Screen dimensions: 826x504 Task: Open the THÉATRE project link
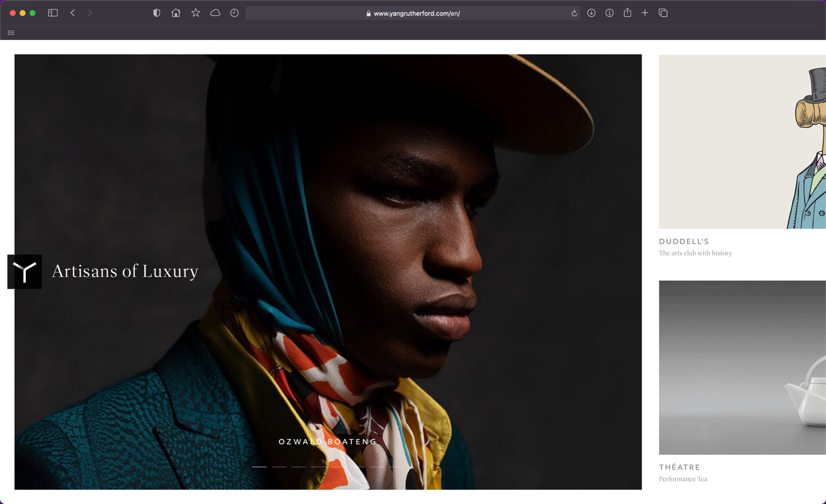(679, 467)
